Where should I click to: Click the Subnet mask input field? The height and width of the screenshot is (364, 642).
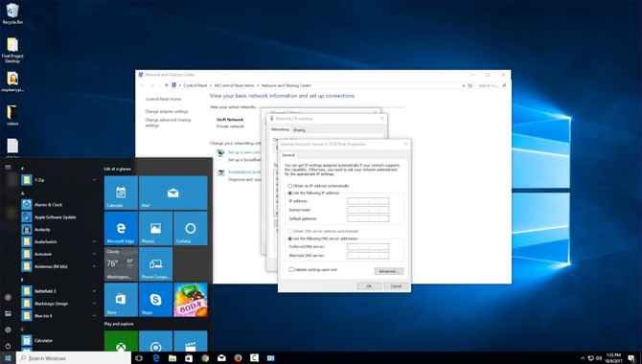click(368, 210)
